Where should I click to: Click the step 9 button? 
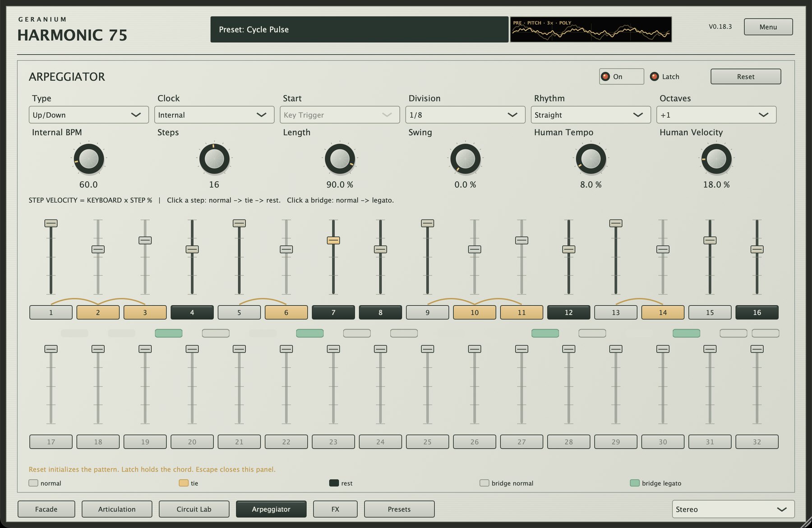point(427,312)
